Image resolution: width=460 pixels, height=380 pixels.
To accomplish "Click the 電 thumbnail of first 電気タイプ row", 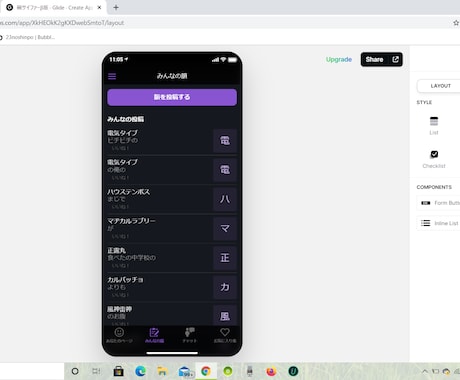I will click(x=225, y=140).
